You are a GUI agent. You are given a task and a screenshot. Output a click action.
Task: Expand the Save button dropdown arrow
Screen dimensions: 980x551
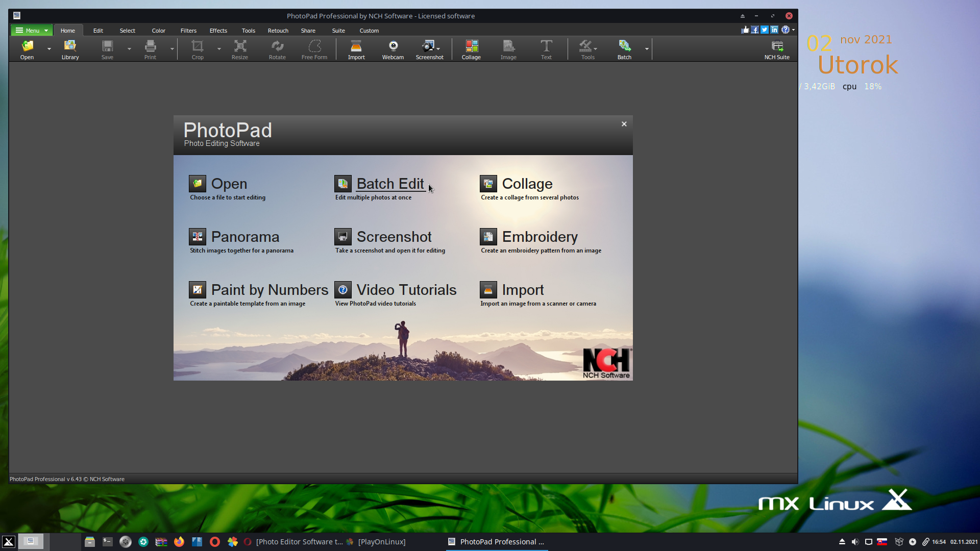(x=129, y=49)
